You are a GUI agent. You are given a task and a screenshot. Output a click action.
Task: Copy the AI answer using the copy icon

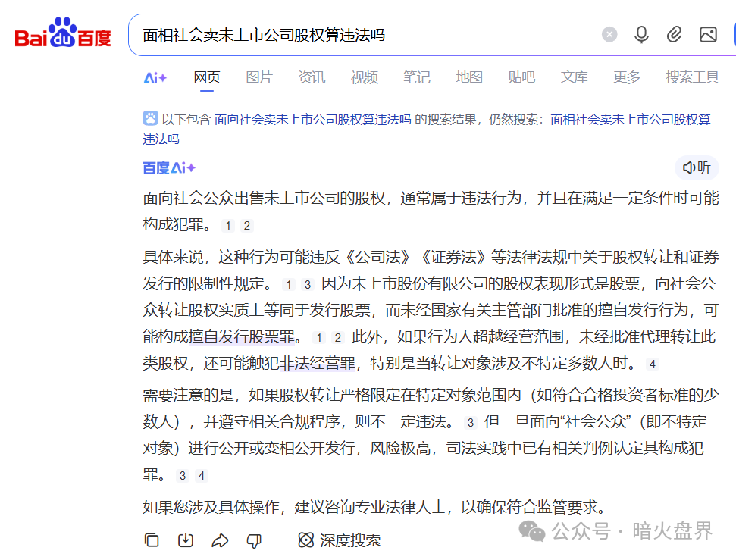(x=152, y=540)
